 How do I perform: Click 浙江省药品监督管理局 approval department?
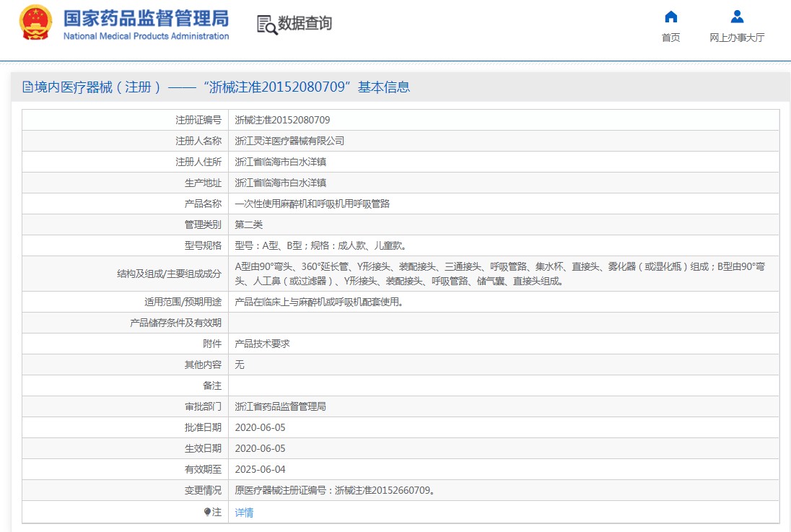281,406
